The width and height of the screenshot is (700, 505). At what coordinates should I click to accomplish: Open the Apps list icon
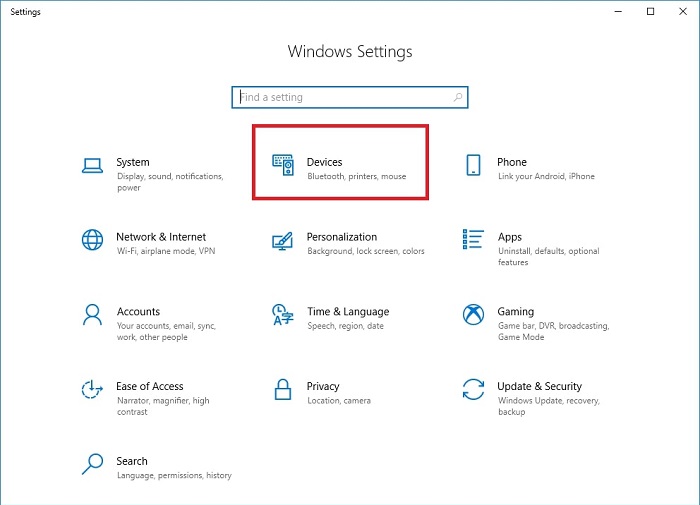(473, 239)
